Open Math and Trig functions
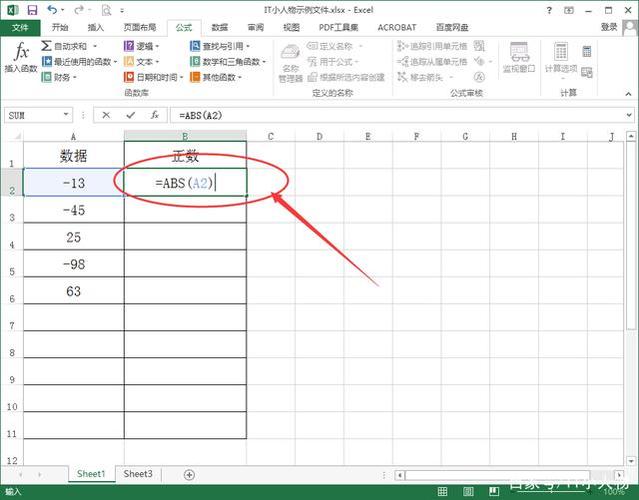The height and width of the screenshot is (500, 639). [x=228, y=62]
